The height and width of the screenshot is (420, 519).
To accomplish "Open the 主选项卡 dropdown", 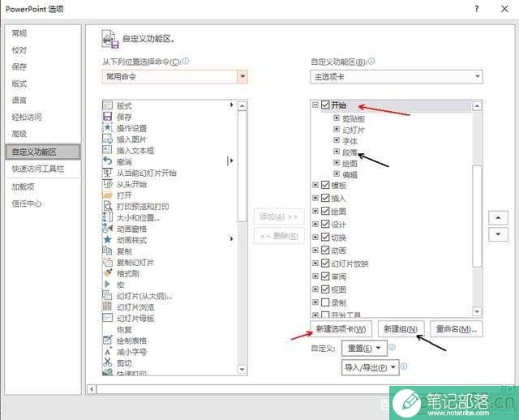I will pos(478,76).
